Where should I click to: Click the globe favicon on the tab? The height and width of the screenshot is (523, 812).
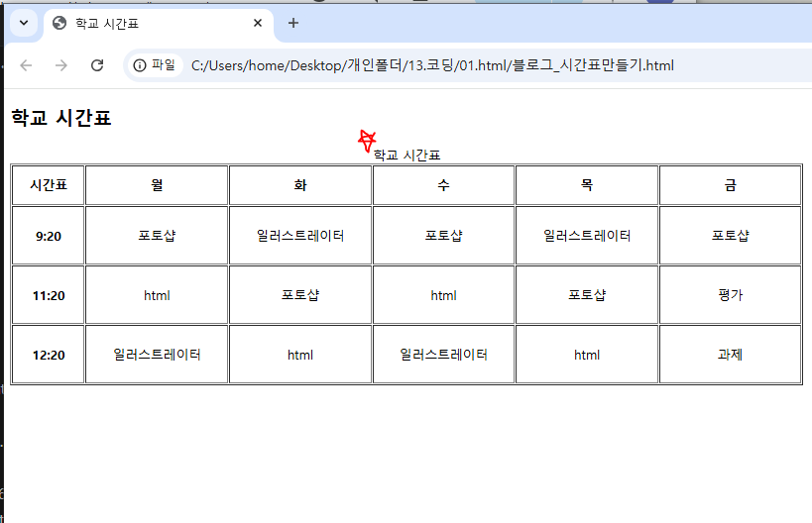[59, 24]
